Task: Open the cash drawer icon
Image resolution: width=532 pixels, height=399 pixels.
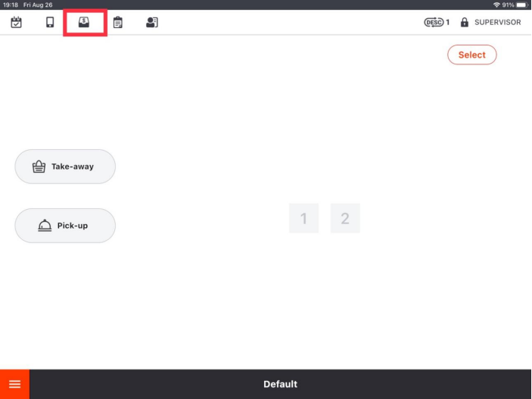Action: 84,23
